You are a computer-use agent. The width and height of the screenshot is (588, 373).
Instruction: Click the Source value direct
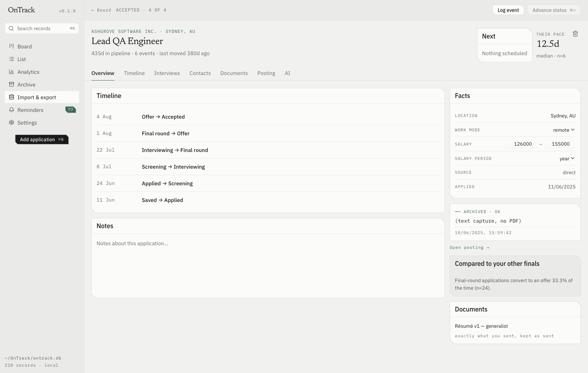click(569, 173)
